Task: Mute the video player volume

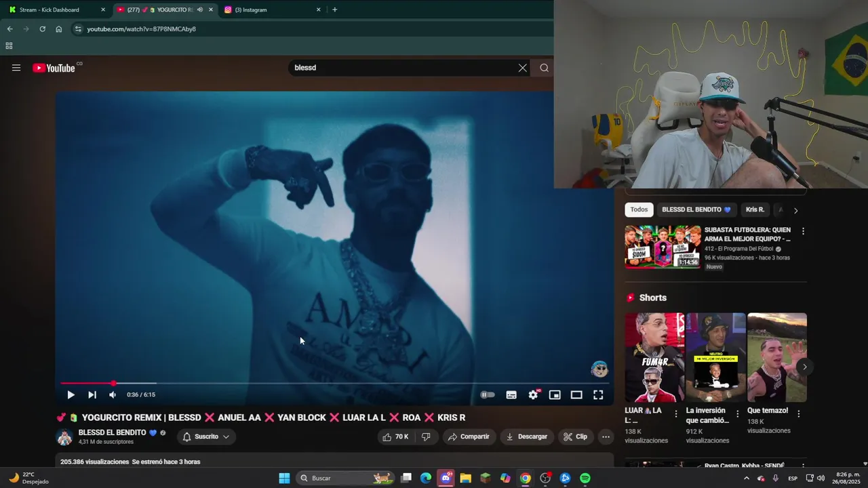Action: (113, 394)
